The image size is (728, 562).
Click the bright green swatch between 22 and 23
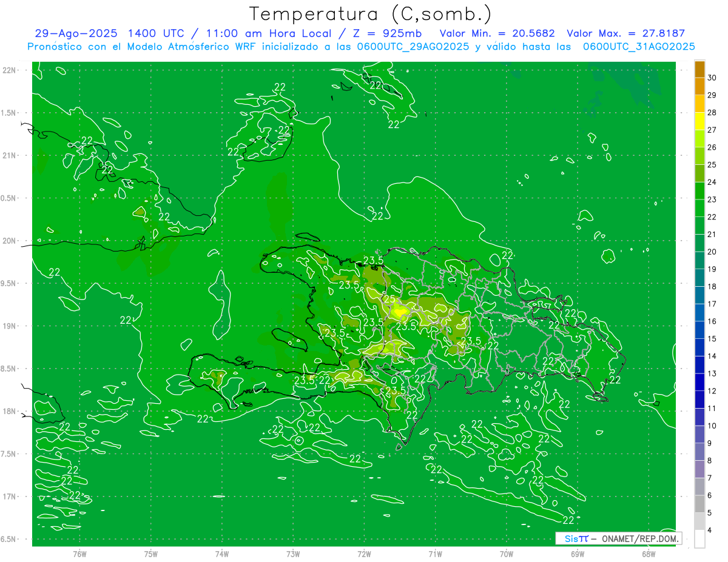699,208
